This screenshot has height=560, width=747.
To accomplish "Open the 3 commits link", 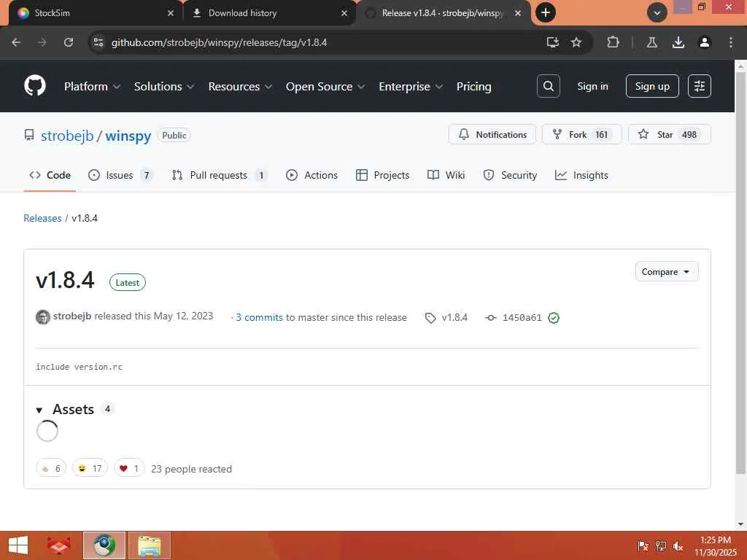I will 259,317.
